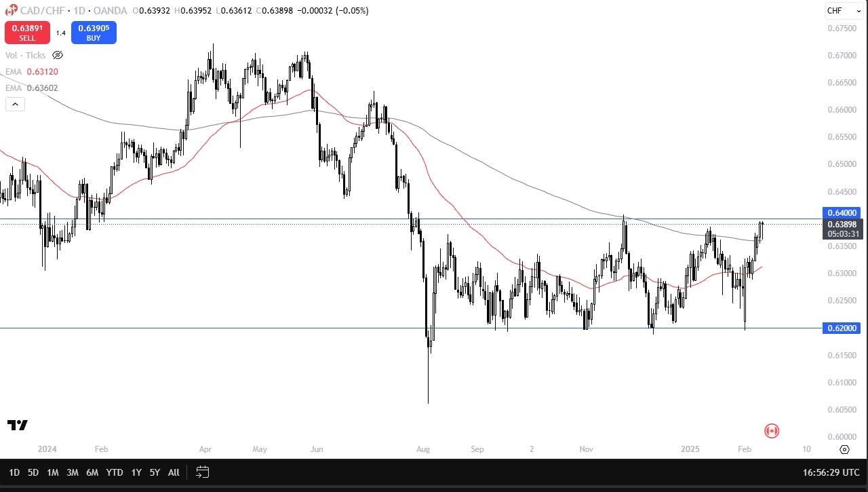Click the current price label 0.63898
868x492 pixels.
tap(842, 225)
